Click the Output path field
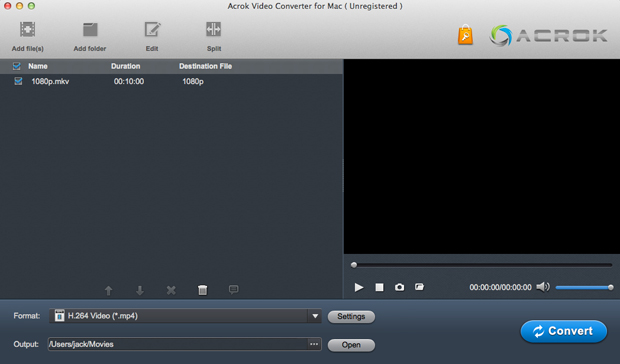Screen dimensions: 620x364 tap(178, 344)
